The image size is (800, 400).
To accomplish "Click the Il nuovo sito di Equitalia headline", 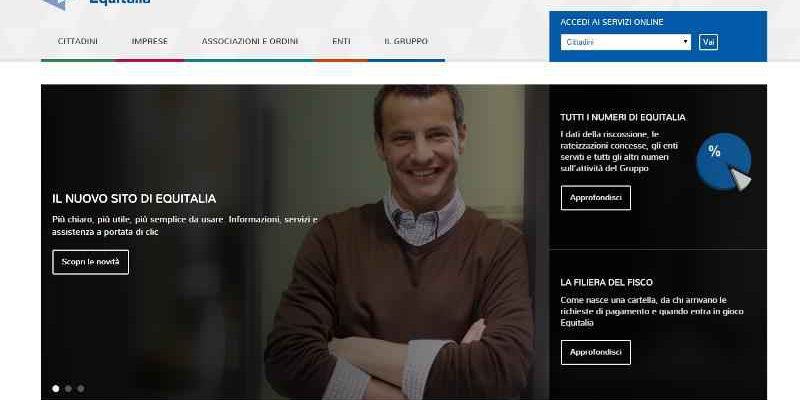I will tap(134, 198).
